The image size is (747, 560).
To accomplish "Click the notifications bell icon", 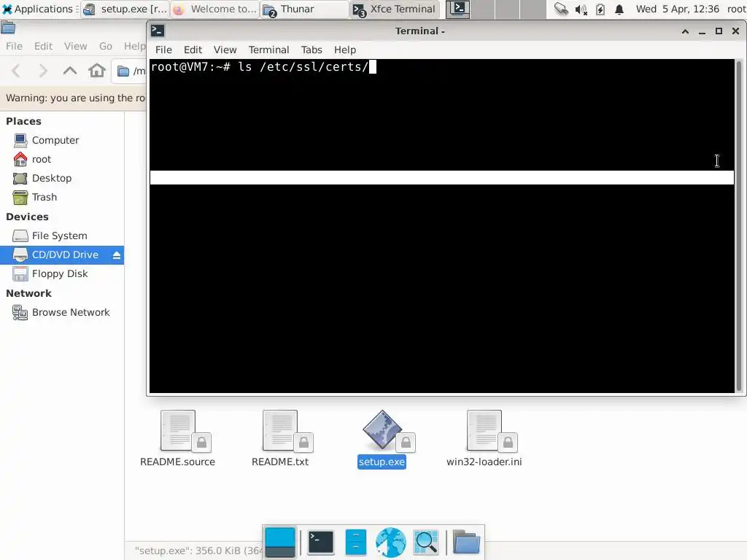I will [619, 9].
